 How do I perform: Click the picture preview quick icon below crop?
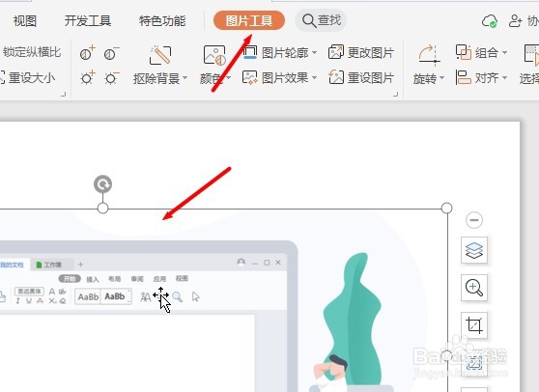(x=474, y=363)
